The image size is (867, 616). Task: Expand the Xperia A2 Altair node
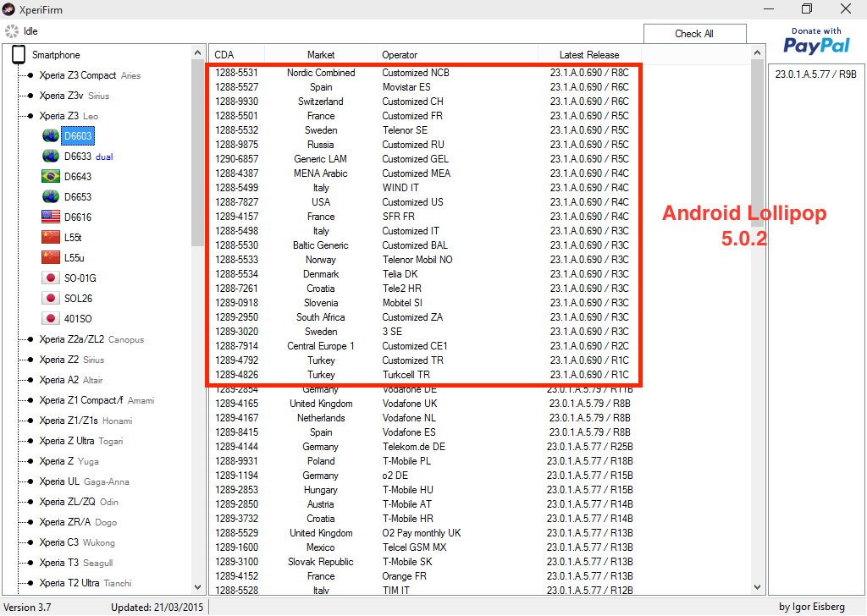(x=30, y=380)
